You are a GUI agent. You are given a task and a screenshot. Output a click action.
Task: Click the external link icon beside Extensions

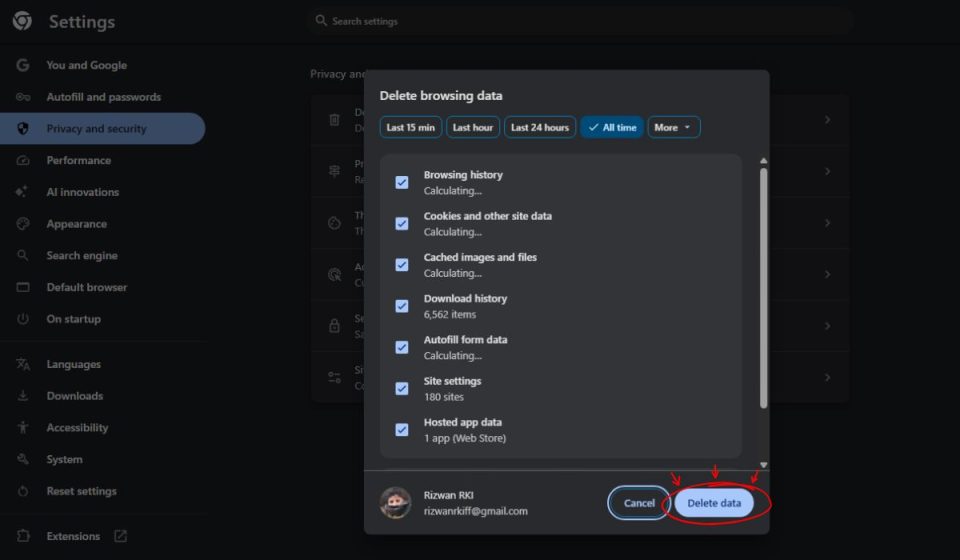coord(121,536)
